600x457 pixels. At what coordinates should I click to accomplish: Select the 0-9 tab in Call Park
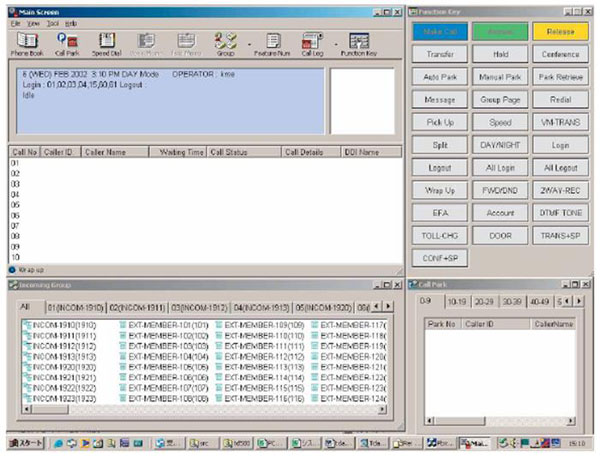(x=426, y=301)
